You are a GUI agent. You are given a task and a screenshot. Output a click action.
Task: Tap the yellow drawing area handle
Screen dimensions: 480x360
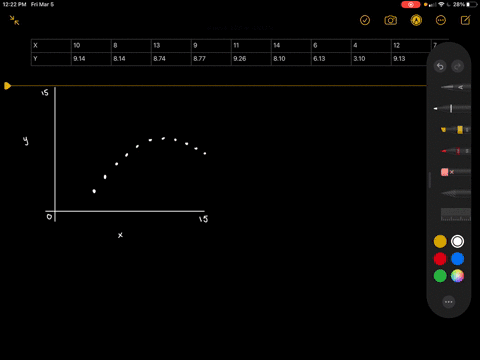[7, 86]
